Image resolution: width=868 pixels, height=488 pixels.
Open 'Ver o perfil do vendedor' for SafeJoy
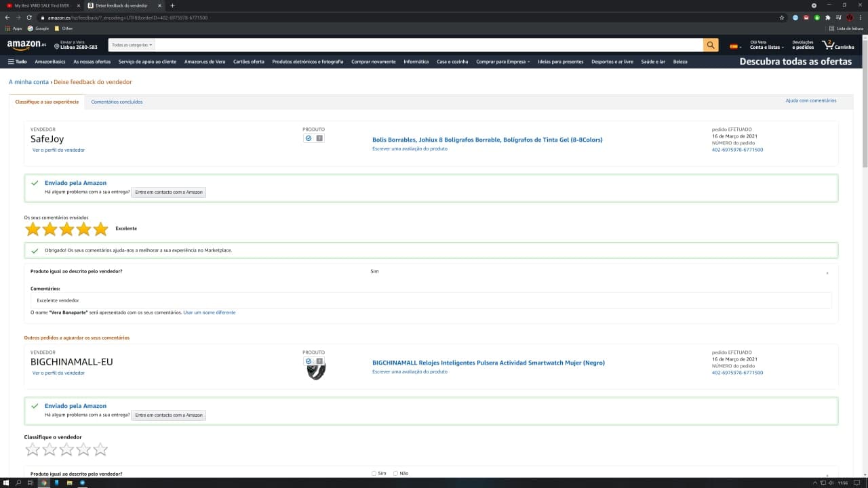pyautogui.click(x=58, y=150)
